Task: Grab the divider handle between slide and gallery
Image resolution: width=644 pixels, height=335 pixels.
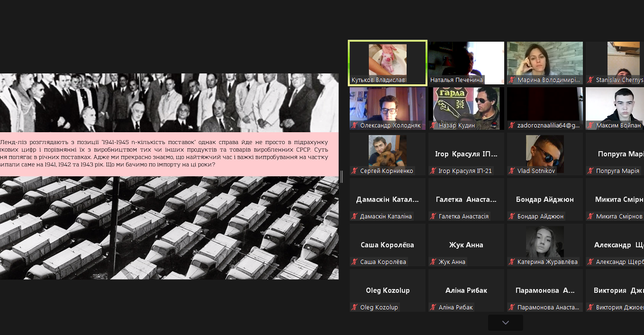Action: pos(341,176)
